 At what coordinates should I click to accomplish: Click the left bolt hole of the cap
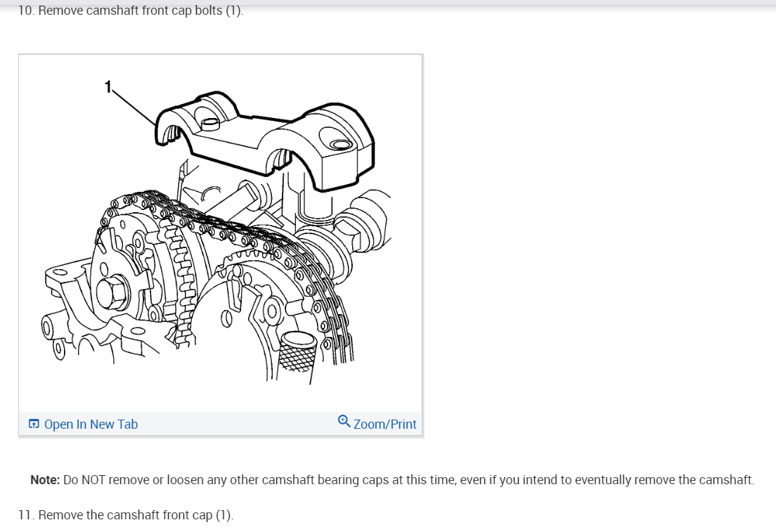(211, 122)
